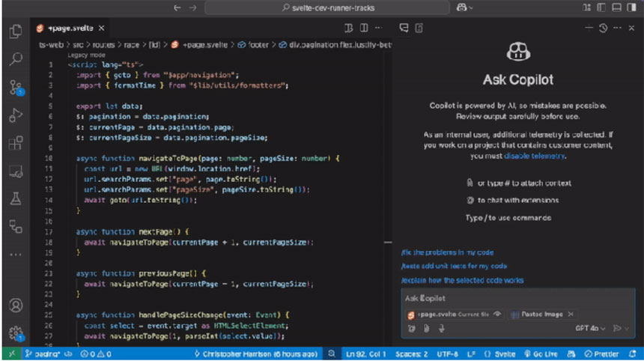This screenshot has height=361, width=644.
Task: Open the Manage gear settings menu
Action: pyautogui.click(x=16, y=333)
